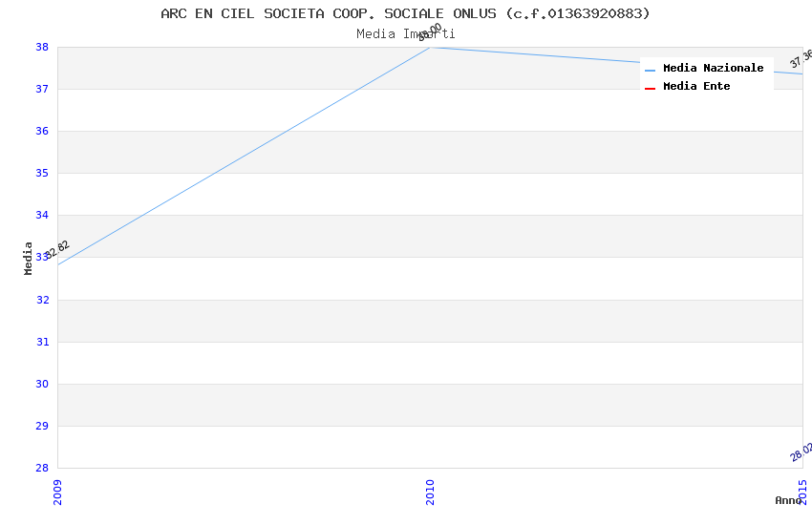Click the 2009 x-axis year label
812x525 pixels.
[57, 493]
